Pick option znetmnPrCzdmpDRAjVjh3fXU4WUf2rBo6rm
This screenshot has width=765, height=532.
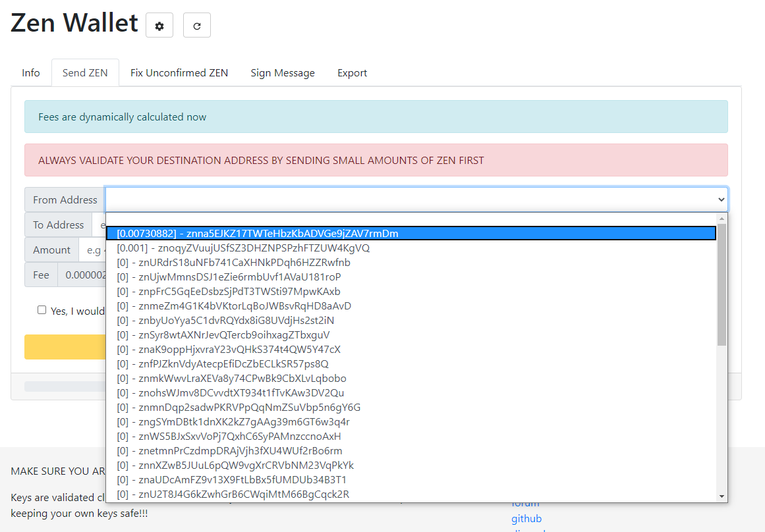(411, 450)
